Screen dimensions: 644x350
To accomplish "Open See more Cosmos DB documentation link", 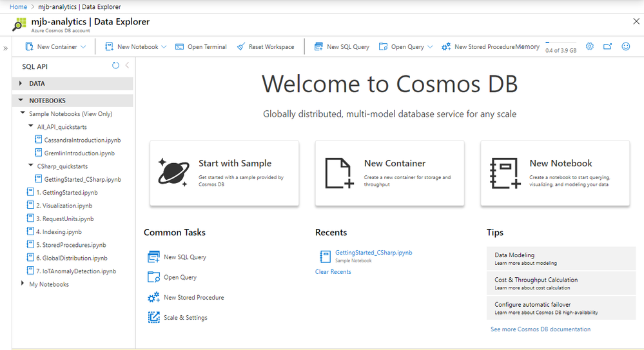I will 540,329.
